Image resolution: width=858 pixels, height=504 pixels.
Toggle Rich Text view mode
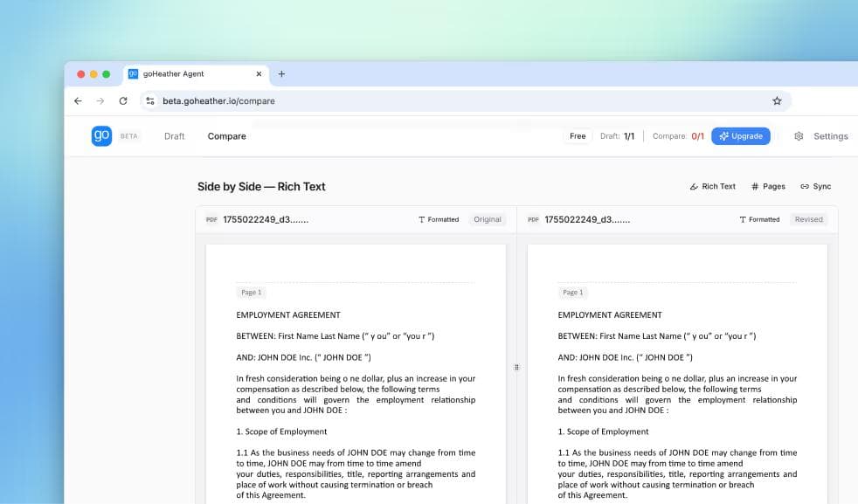click(x=712, y=187)
